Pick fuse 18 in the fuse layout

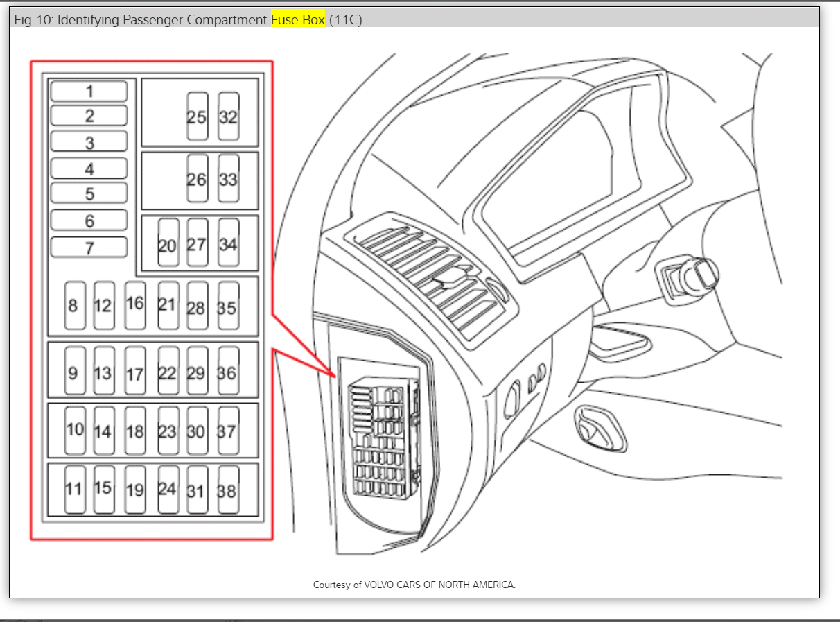click(x=135, y=431)
